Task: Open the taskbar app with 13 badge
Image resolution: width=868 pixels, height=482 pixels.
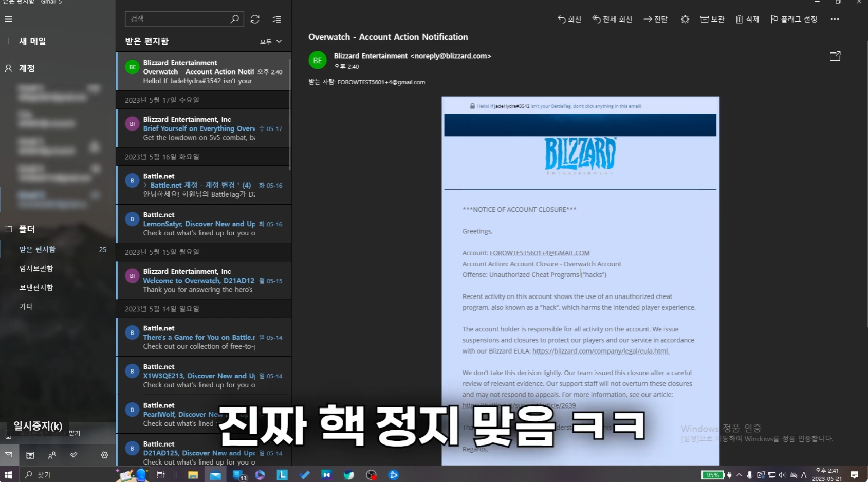Action: pos(239,475)
